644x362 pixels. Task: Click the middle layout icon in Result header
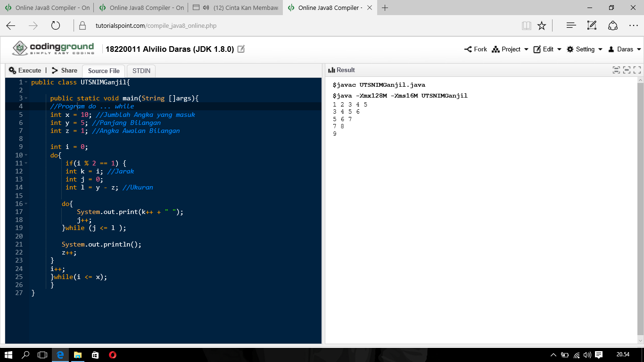(x=627, y=70)
